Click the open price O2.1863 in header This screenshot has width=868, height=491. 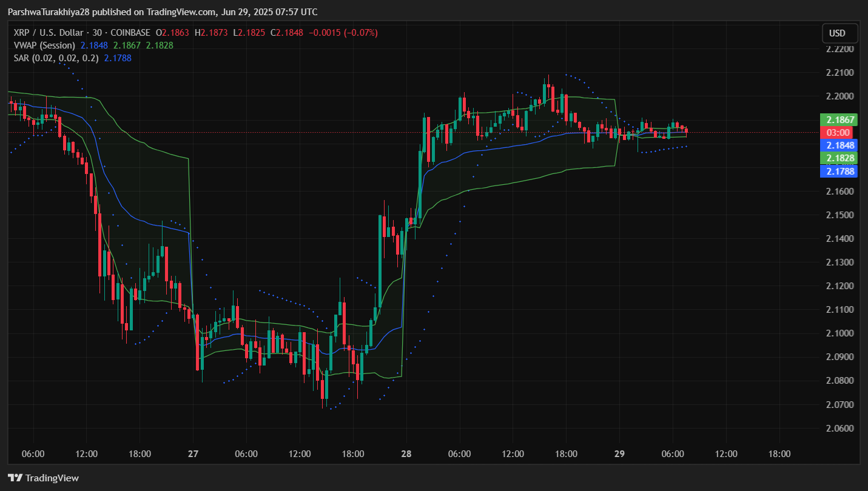tap(172, 32)
